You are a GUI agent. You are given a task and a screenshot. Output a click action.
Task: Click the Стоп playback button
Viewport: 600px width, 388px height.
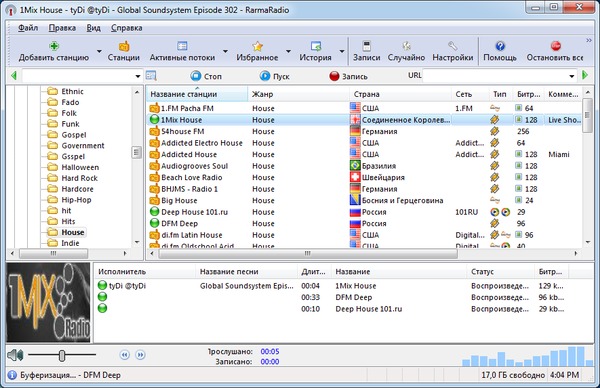[x=206, y=76]
